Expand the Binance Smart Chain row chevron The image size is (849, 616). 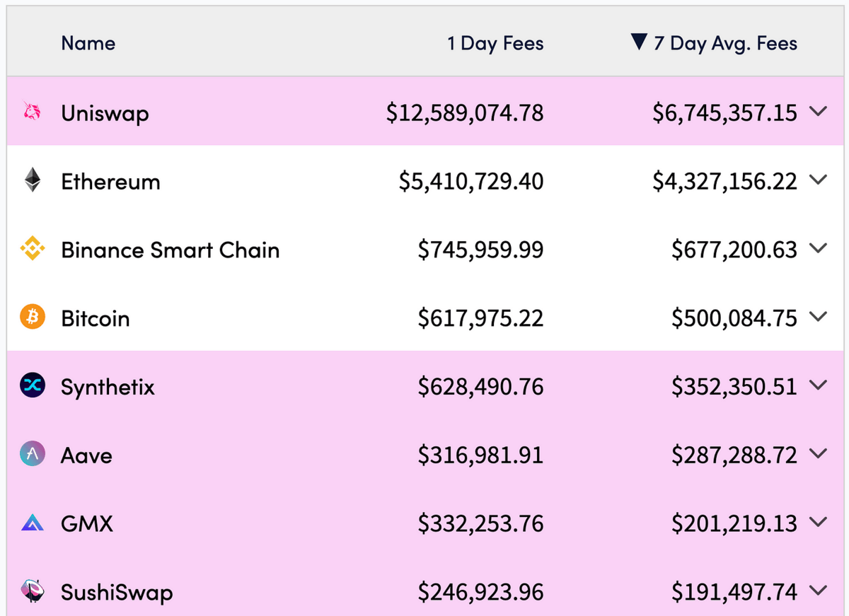click(817, 249)
